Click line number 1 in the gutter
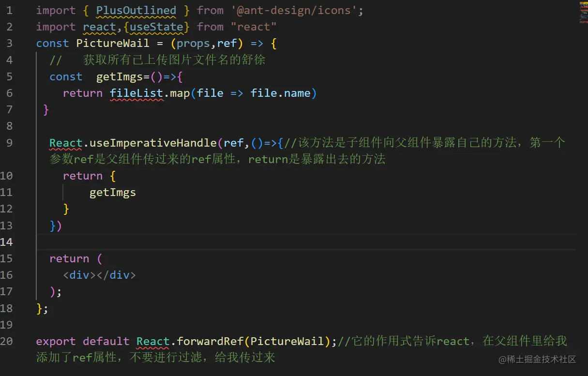The width and height of the screenshot is (588, 376). click(x=10, y=10)
